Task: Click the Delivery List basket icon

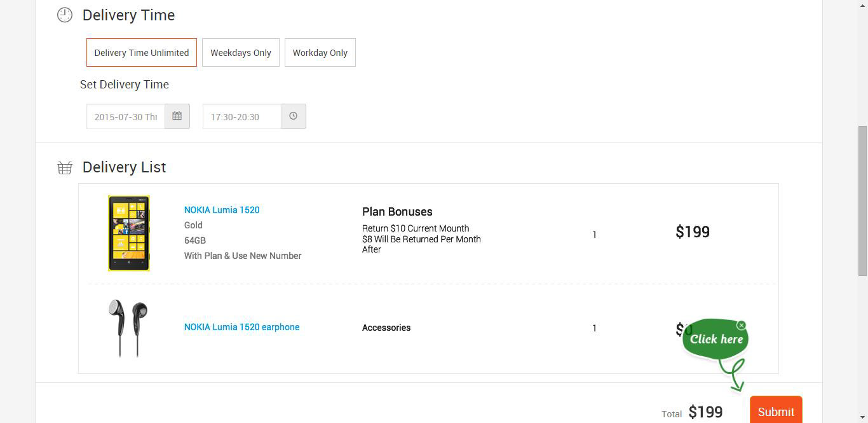Action: pyautogui.click(x=65, y=167)
